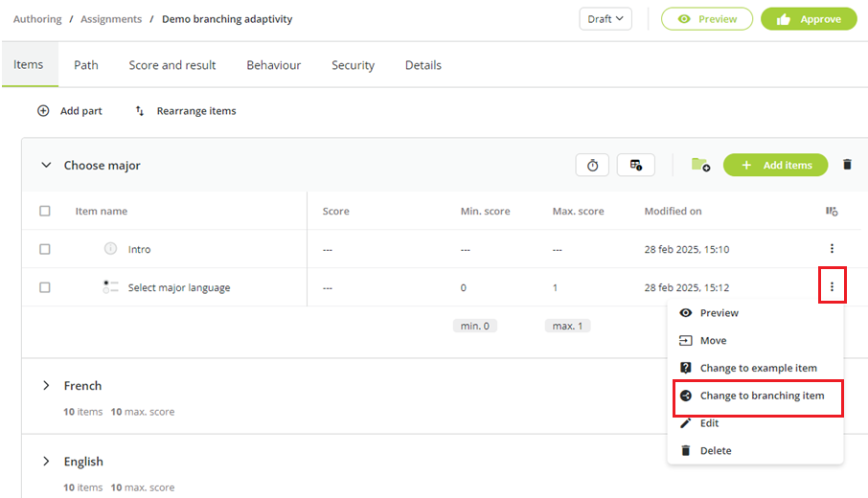Switch to the Score and result tab
The width and height of the screenshot is (868, 498).
[172, 65]
